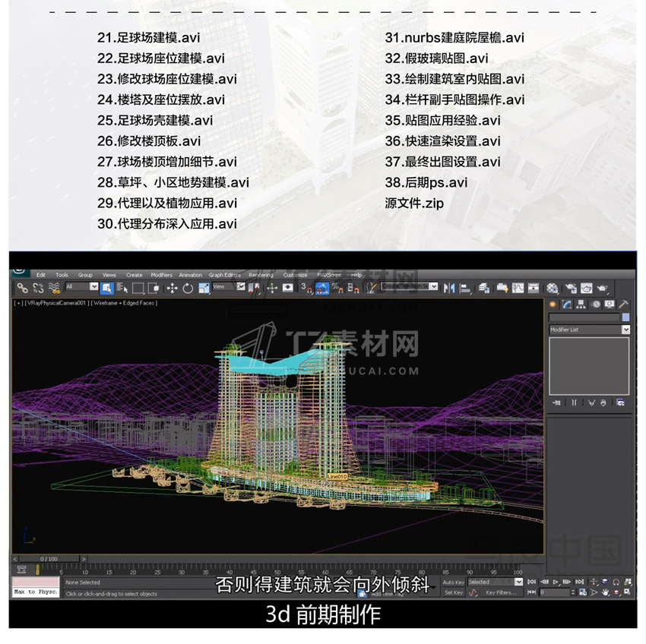Open the Tools menu
This screenshot has height=644, width=646.
[x=62, y=275]
